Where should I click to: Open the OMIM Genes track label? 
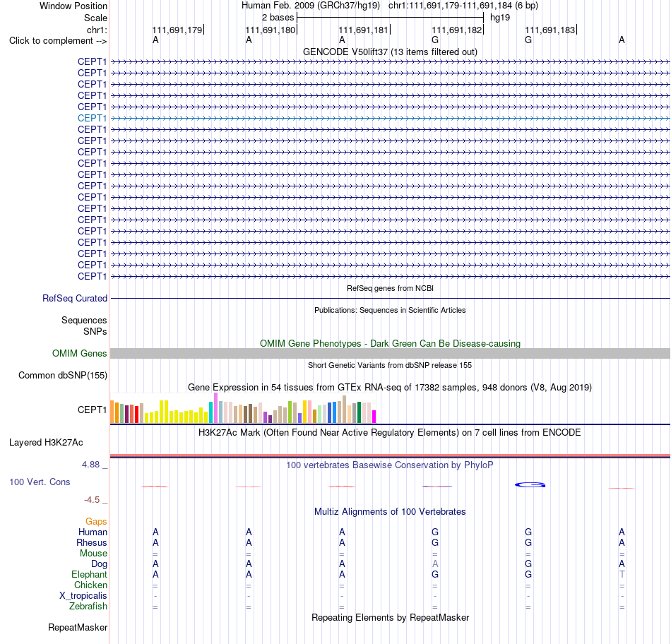[79, 354]
